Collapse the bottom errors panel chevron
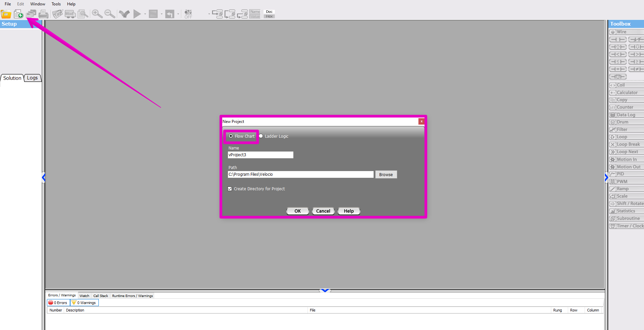 tap(325, 290)
